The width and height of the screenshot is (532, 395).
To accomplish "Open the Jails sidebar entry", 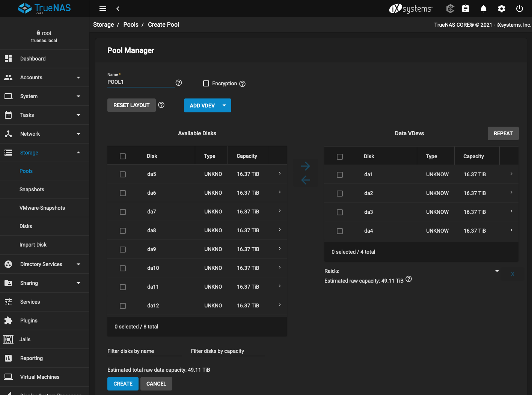I will (44, 339).
